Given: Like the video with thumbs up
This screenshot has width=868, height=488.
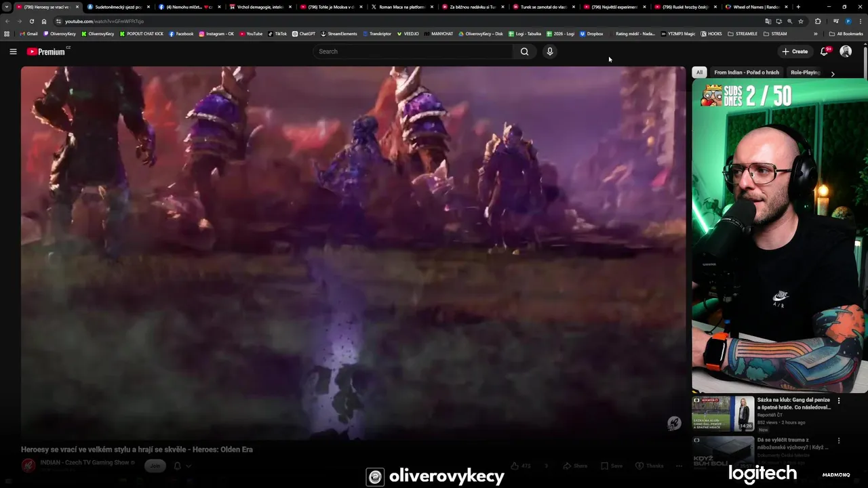Looking at the screenshot, I should 521,466.
